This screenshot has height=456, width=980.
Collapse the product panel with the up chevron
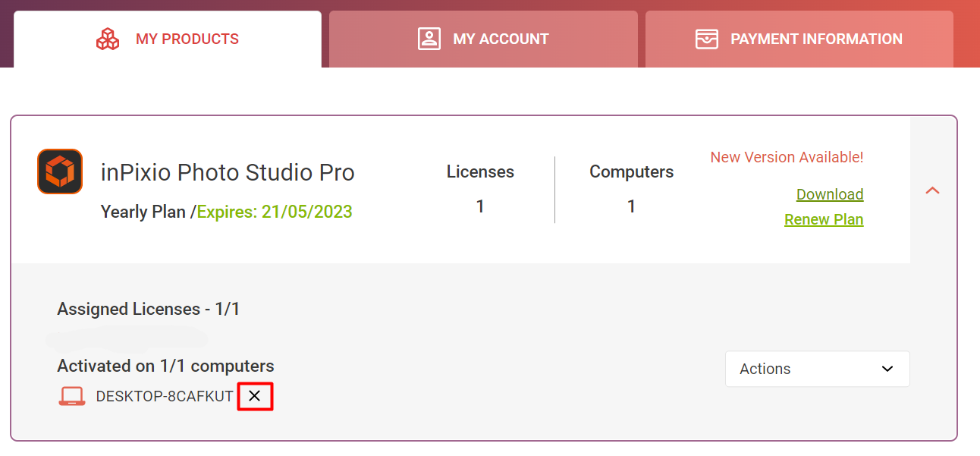tap(932, 190)
